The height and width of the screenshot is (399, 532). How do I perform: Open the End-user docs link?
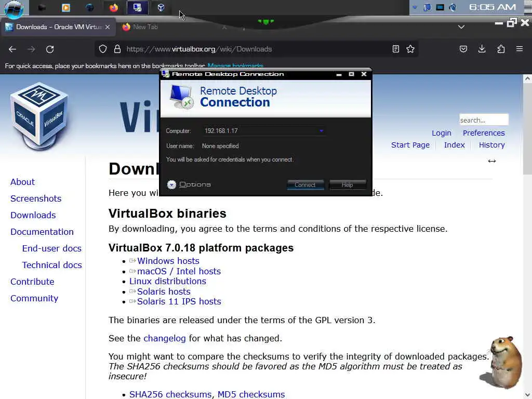51,248
